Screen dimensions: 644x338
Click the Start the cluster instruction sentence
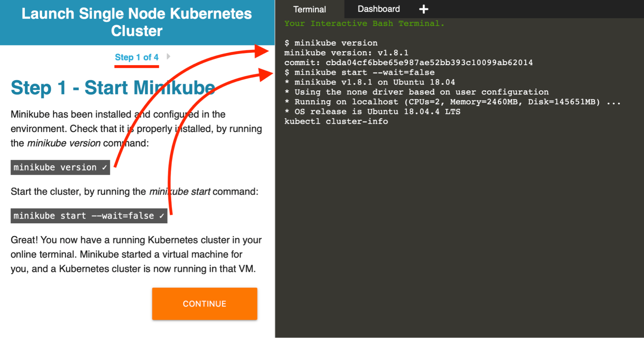[134, 192]
